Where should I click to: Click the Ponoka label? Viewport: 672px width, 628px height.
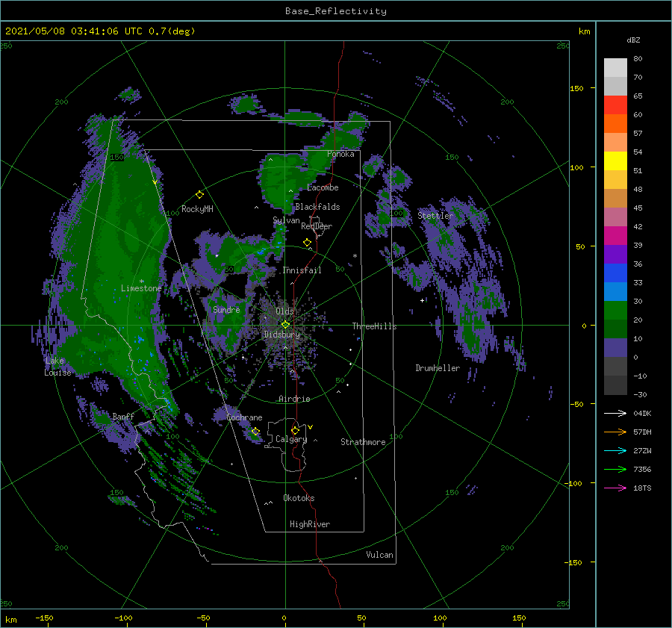340,154
